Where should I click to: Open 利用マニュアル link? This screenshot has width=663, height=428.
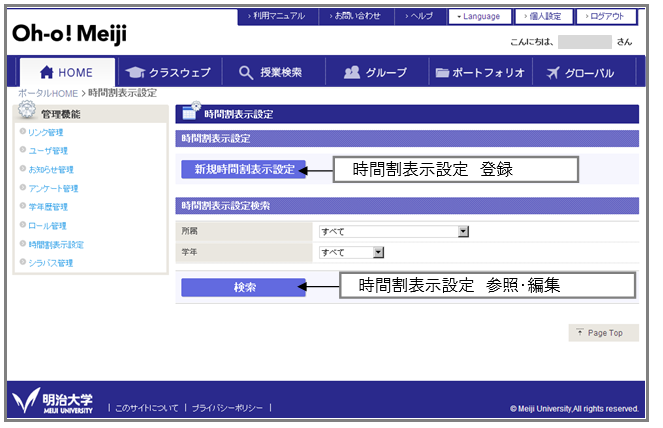pyautogui.click(x=278, y=16)
